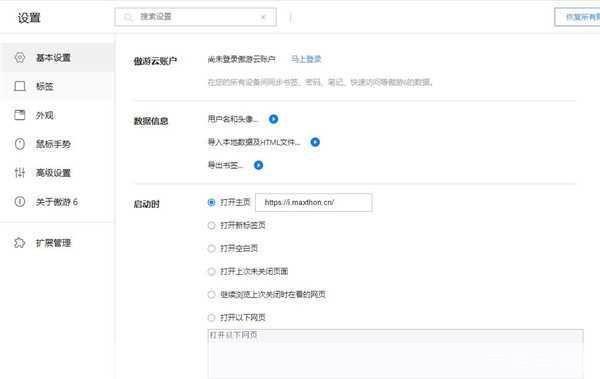The image size is (600, 379).
Task: Click the blue arrow next to 用户名和头像
Action: click(x=273, y=119)
